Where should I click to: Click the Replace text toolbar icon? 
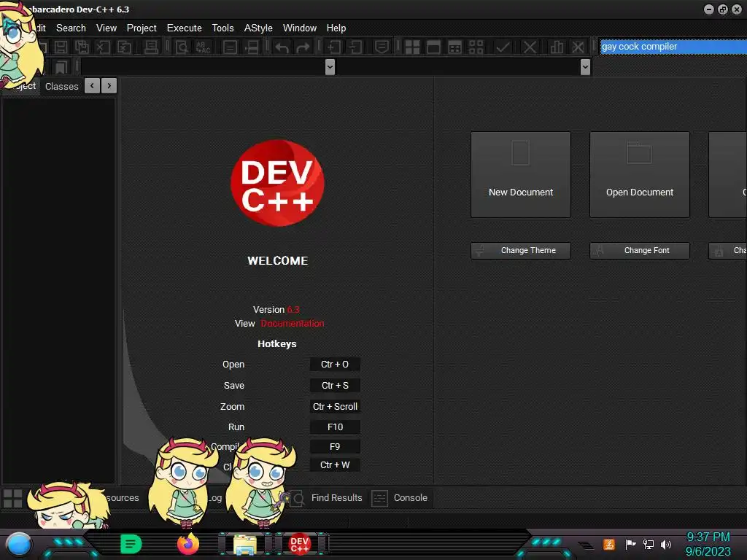click(x=204, y=47)
